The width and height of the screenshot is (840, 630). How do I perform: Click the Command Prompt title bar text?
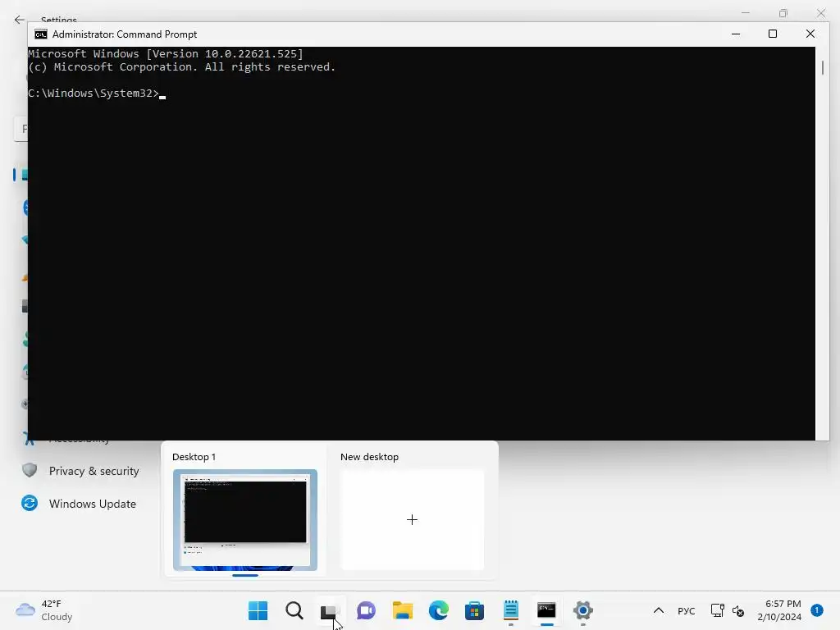click(125, 34)
